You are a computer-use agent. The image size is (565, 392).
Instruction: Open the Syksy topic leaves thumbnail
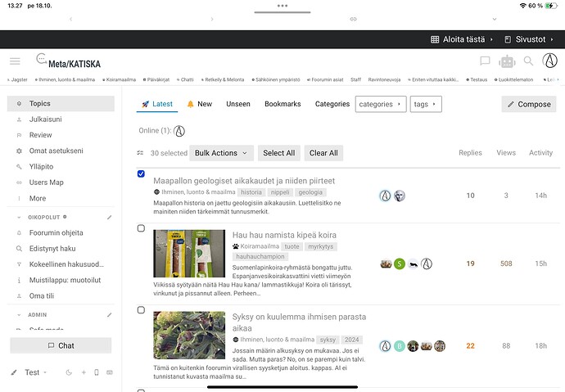coord(189,336)
